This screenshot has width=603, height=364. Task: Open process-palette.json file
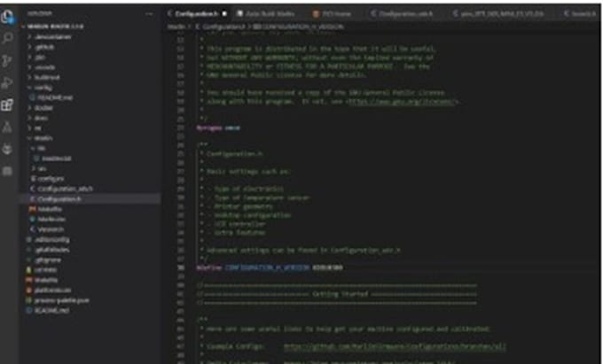pyautogui.click(x=61, y=300)
